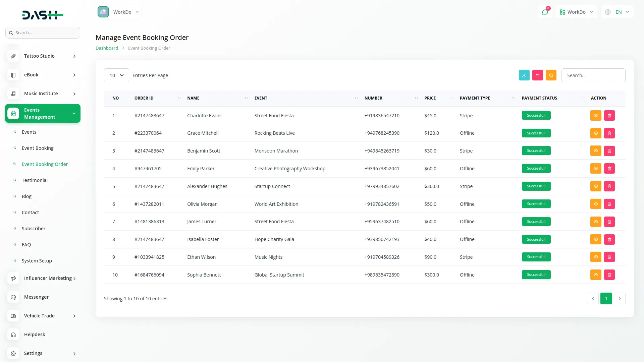644x362 pixels.
Task: Click the orange refresh icon
Action: coord(551,75)
